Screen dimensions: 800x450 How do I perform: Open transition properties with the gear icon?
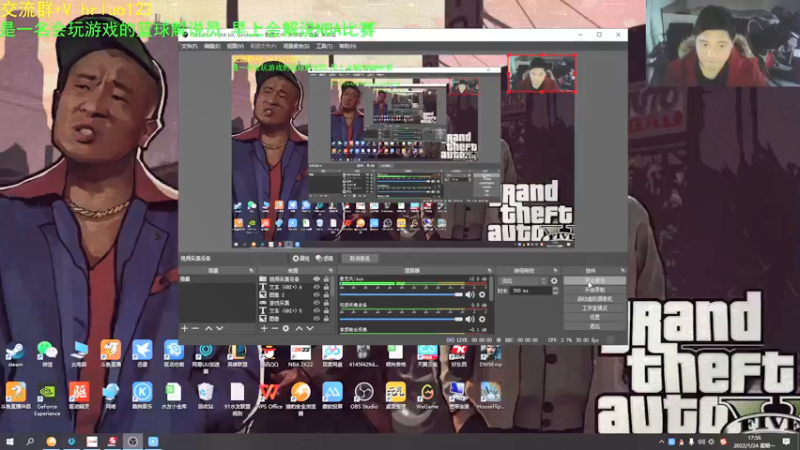tap(554, 281)
